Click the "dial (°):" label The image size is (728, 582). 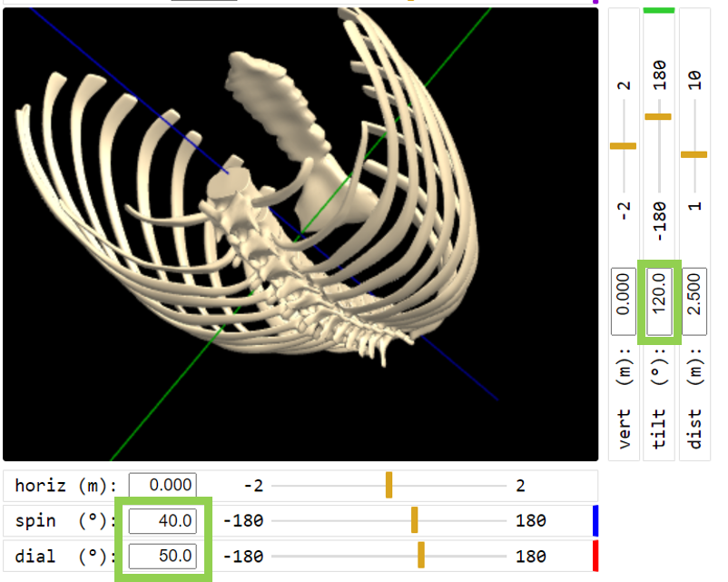[x=65, y=557]
